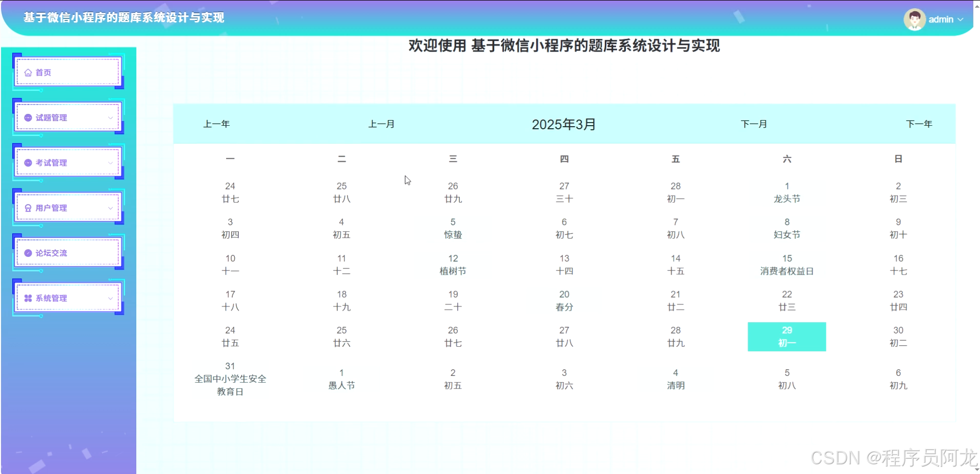The width and height of the screenshot is (980, 474).
Task: Open the 试题管理 menu
Action: click(x=68, y=117)
